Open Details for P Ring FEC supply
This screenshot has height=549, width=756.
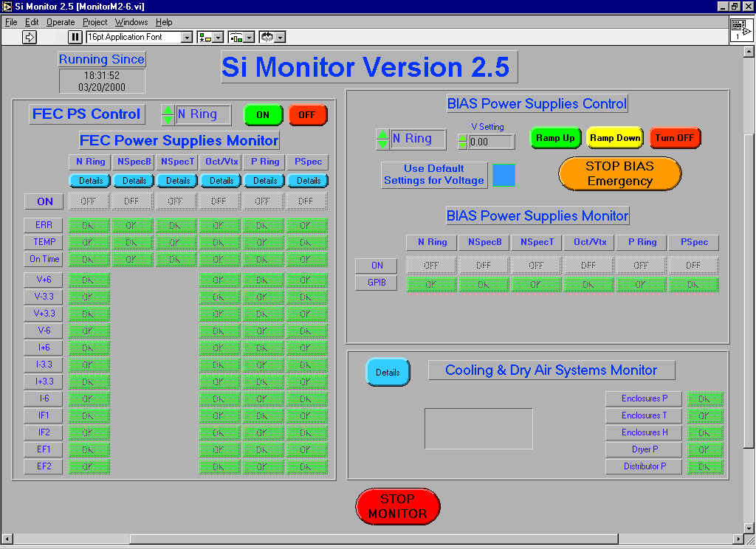click(265, 181)
